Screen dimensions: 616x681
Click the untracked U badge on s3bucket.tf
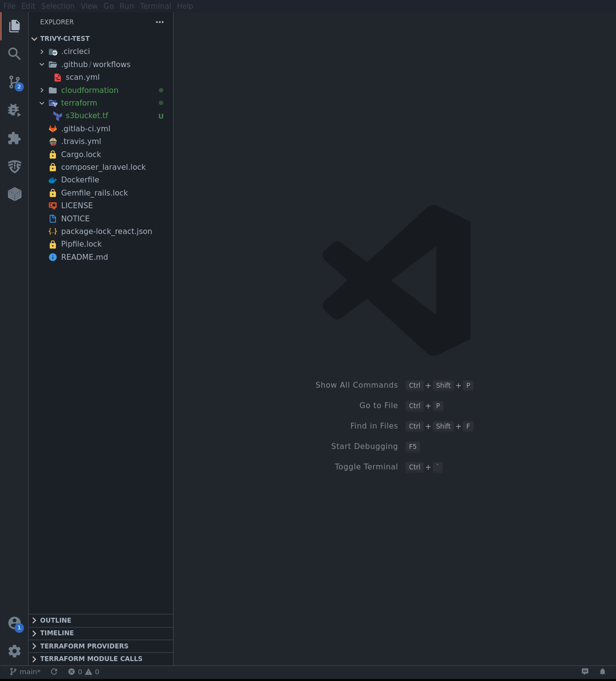click(161, 116)
